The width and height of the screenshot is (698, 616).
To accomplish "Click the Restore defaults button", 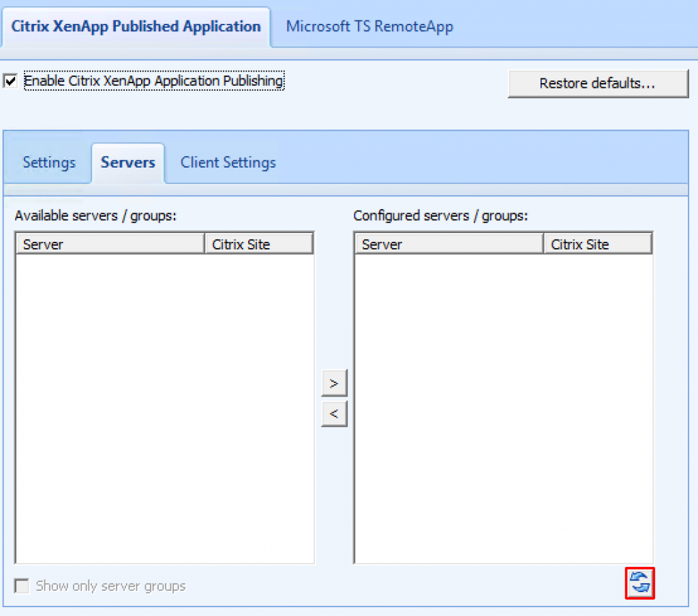I will (598, 83).
